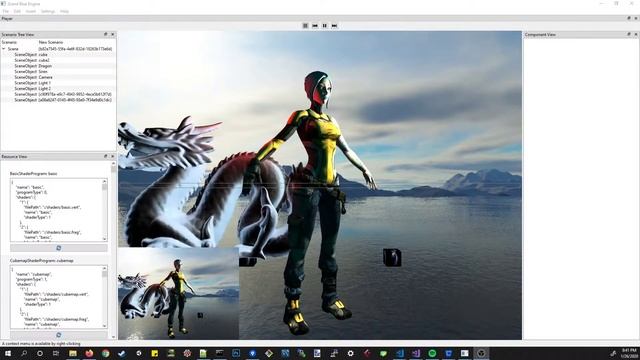This screenshot has height=360, width=640.
Task: Select SceneObject Camera in tree
Action: pos(58,77)
